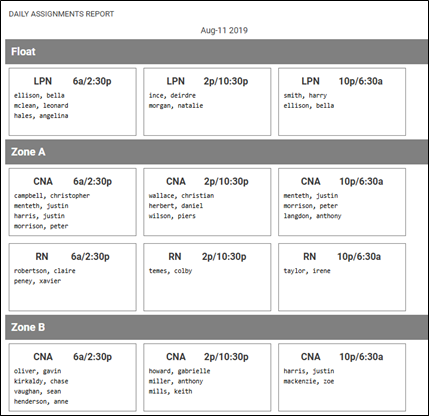This screenshot has height=416, width=429.
Task: Select henderson, anne in Zone B CNA
Action: coord(41,402)
